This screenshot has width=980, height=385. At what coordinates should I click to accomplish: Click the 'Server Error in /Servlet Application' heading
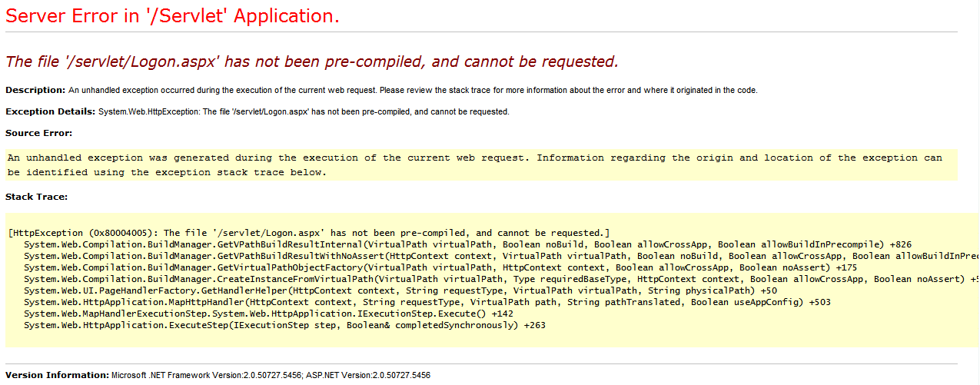click(172, 16)
